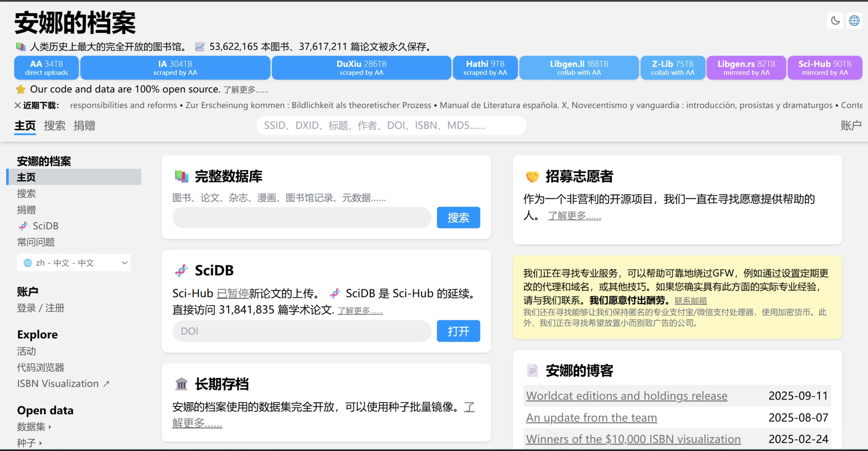868x451 pixels.
Task: Switch to the 搜索 tab in the top navigation
Action: (x=55, y=126)
